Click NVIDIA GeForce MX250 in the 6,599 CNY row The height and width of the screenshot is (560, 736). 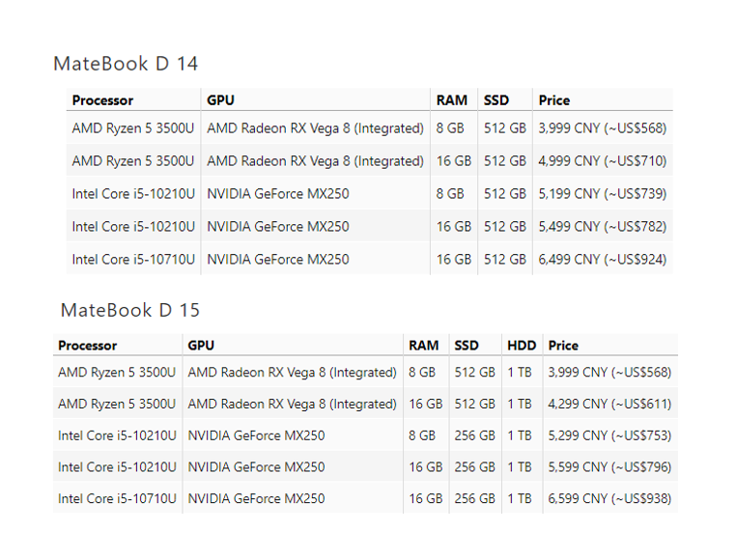(x=256, y=499)
